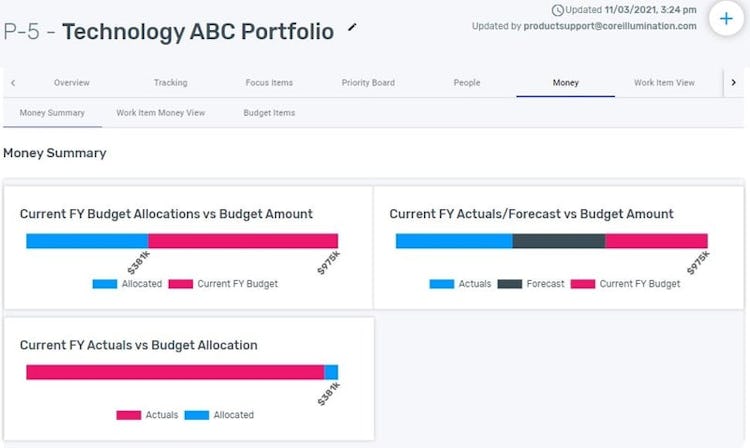The image size is (750, 448).
Task: Click the blue plus add button
Action: pos(726,20)
